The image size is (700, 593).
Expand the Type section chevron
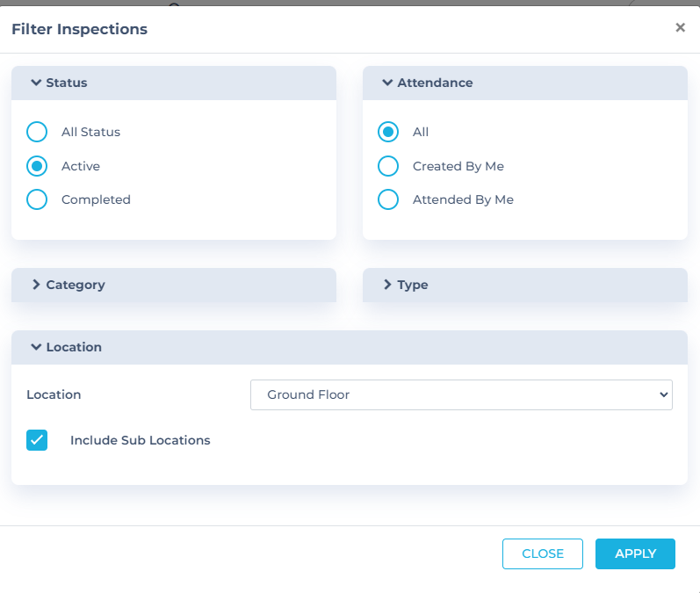[x=387, y=285]
